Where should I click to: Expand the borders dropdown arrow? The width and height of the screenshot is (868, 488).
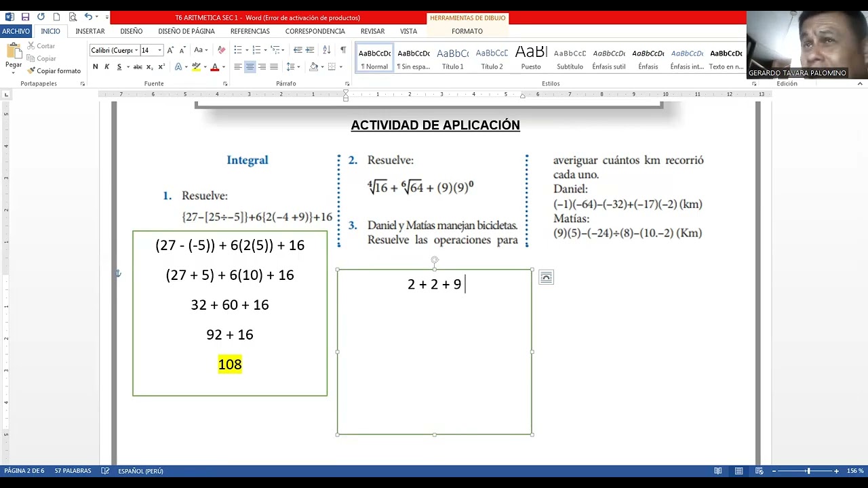340,66
